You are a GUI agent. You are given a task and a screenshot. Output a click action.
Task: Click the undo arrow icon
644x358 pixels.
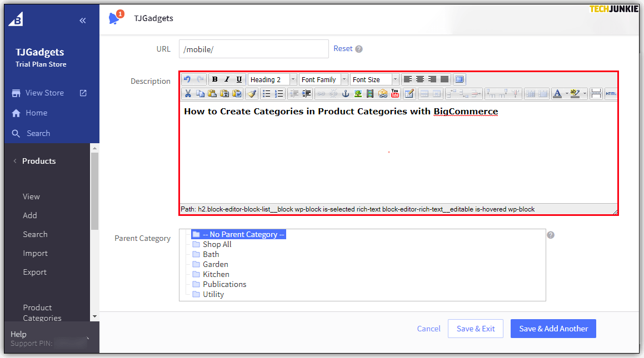187,79
